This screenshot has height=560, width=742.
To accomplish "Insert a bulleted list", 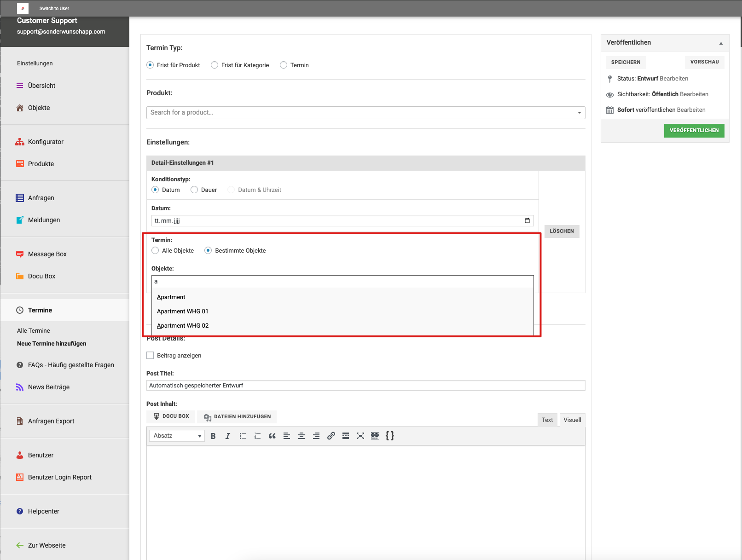I will 243,436.
